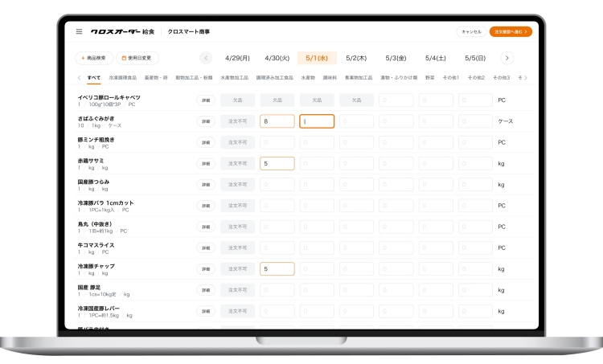Image resolution: width=603 pixels, height=364 pixels.
Task: Open 詳細 for イベリコ豚ロールキャベツ
Action: pos(206,100)
